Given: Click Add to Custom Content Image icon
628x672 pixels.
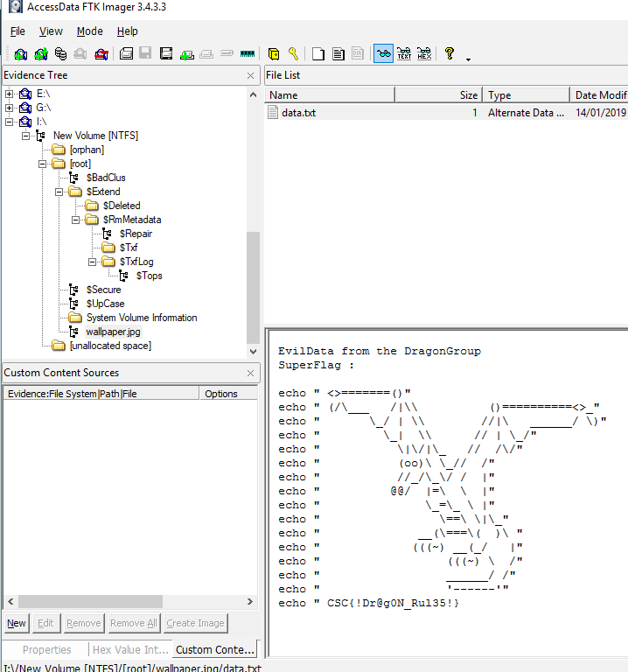Looking at the screenshot, I should pos(187,54).
